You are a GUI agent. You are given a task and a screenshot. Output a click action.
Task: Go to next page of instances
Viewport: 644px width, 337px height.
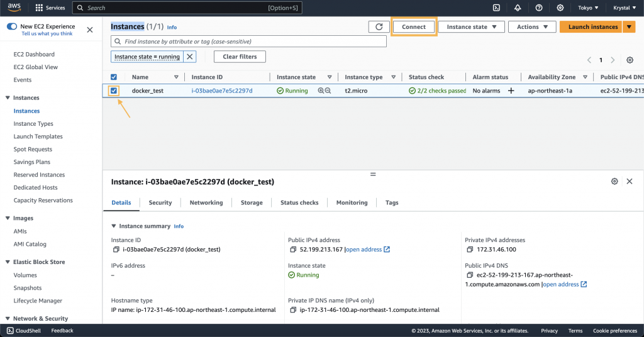(613, 60)
